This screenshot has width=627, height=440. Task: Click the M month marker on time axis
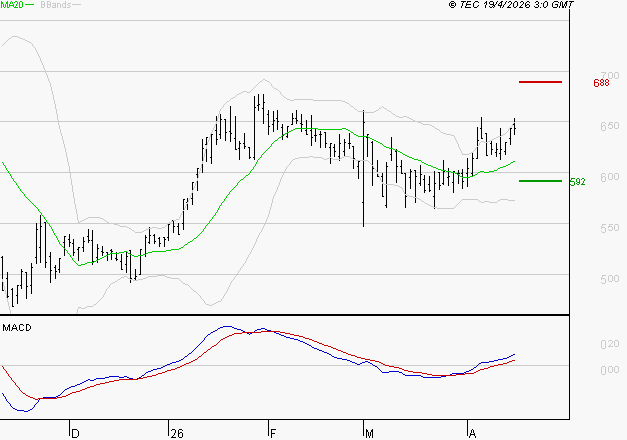(x=369, y=433)
